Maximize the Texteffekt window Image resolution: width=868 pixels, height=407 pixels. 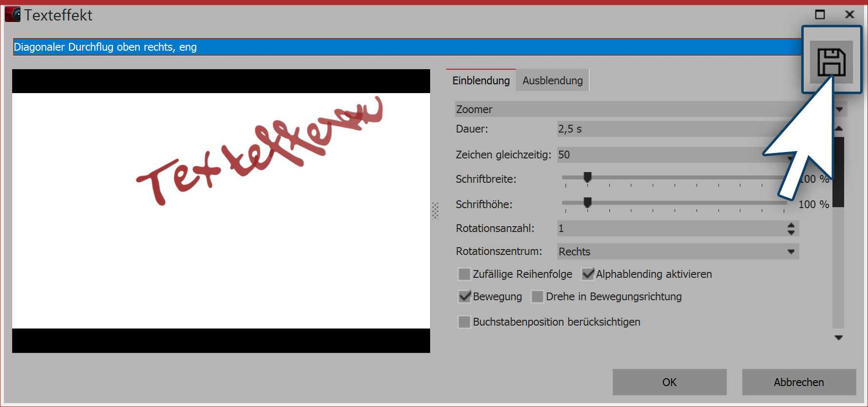pyautogui.click(x=820, y=15)
